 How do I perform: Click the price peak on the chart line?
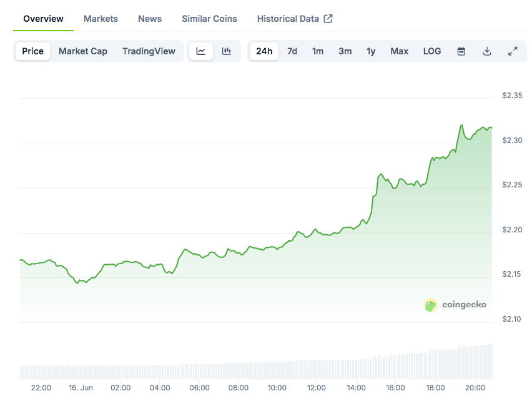[x=461, y=126]
